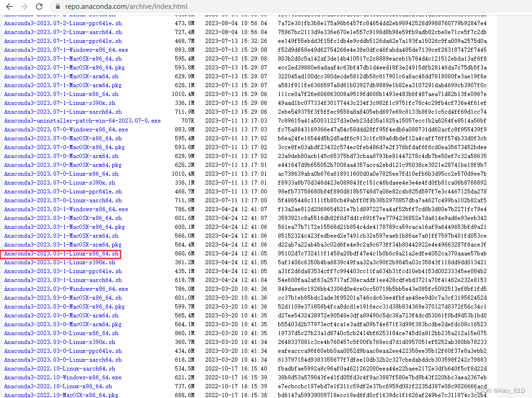Viewport: 532px width, 398px height.
Task: Click the hash starting with 2648337081c3
Action: [x=382, y=342]
